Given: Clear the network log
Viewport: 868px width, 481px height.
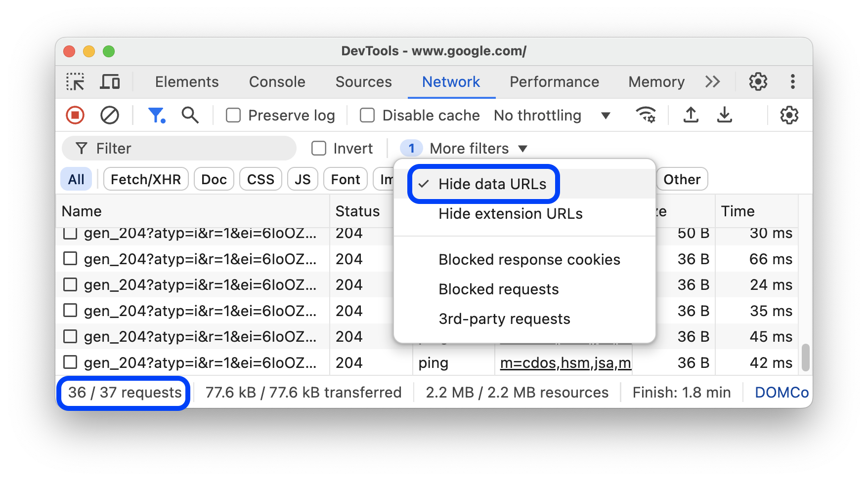Looking at the screenshot, I should 110,115.
